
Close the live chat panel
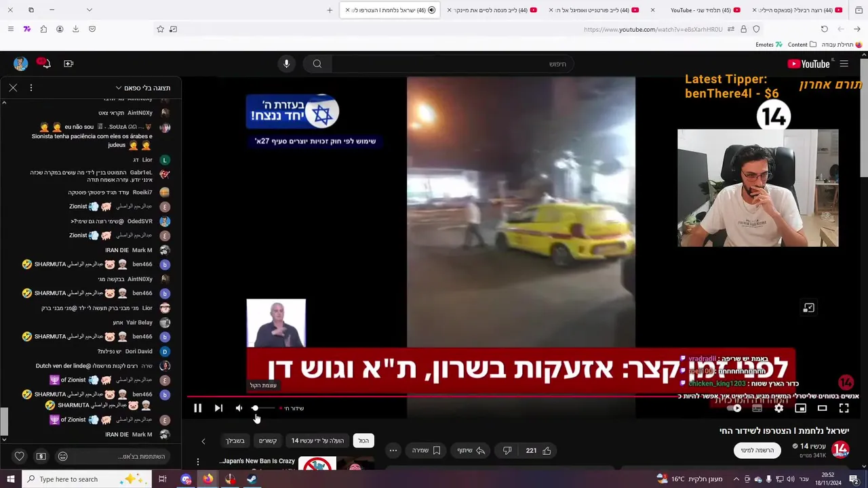tap(13, 87)
